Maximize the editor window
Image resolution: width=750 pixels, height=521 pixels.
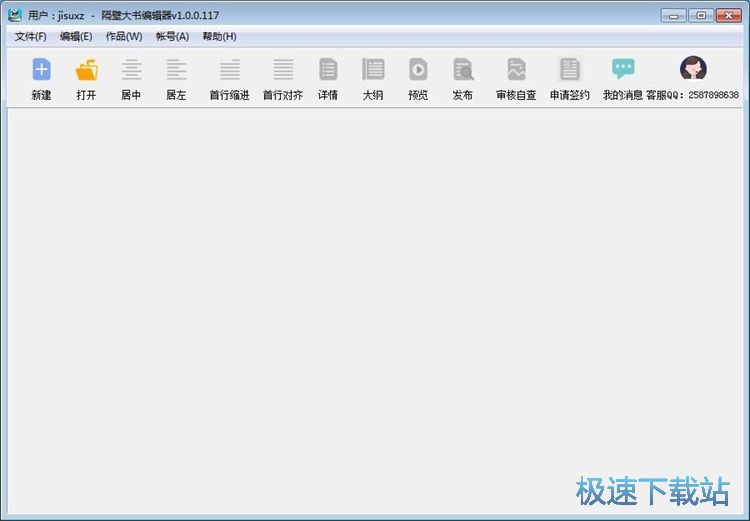click(701, 16)
